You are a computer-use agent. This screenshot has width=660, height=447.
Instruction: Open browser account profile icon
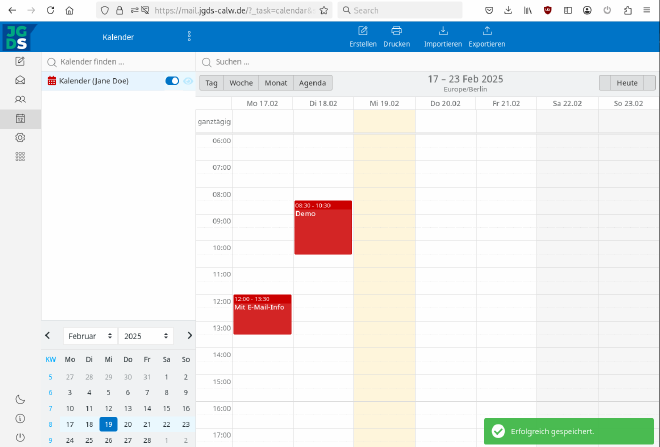(x=587, y=10)
